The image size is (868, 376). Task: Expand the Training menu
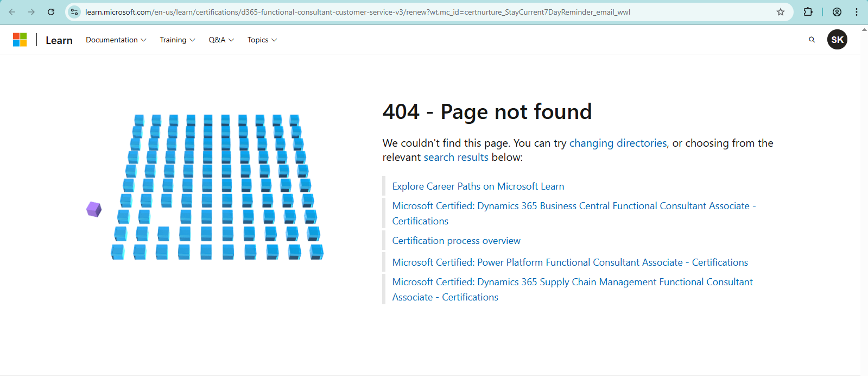click(178, 40)
